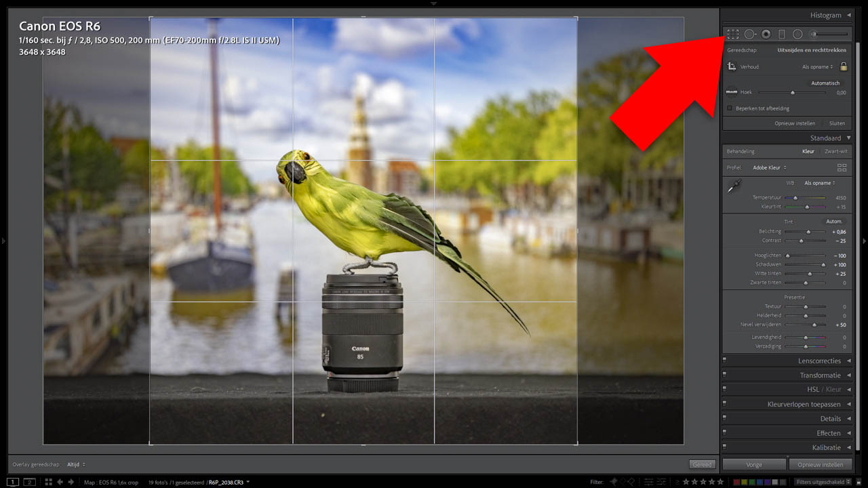
Task: Choose the radial filter tool
Action: [797, 34]
